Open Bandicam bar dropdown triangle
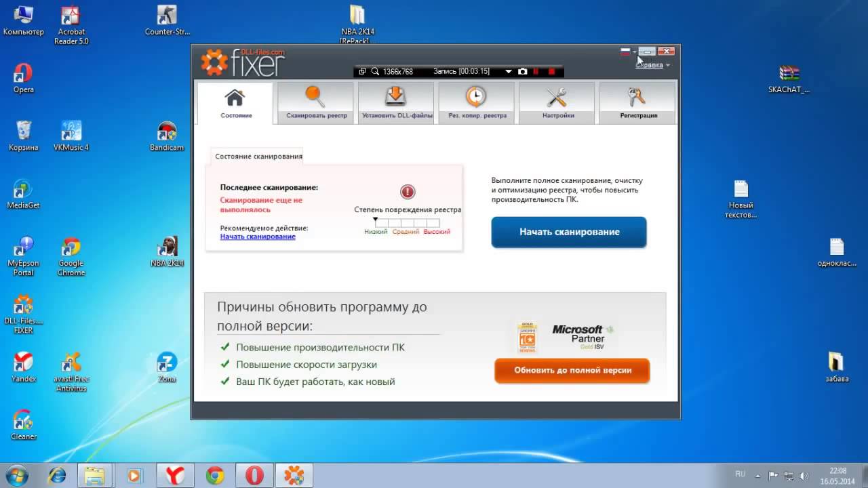The width and height of the screenshot is (868, 488). [x=509, y=72]
